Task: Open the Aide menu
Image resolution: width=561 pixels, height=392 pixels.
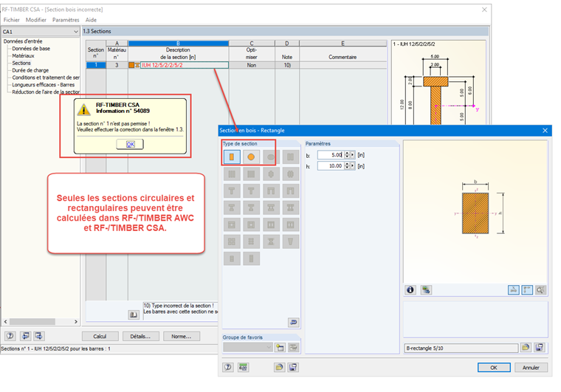Action: point(91,20)
